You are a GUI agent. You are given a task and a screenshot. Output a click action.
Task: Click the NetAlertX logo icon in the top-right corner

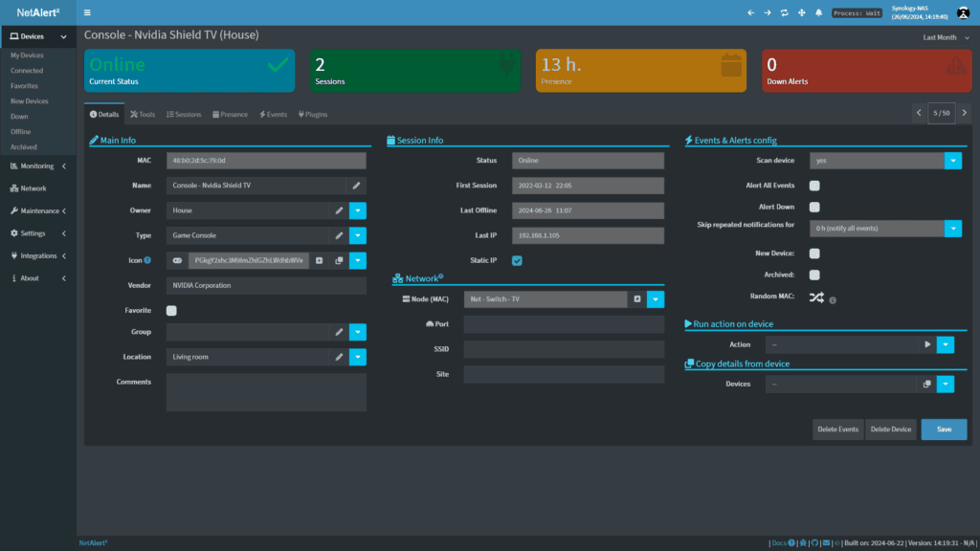click(963, 12)
